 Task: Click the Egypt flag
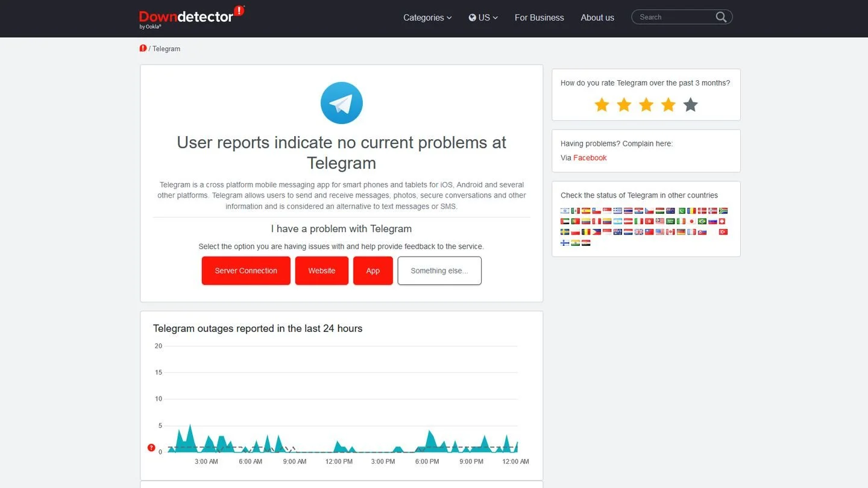586,243
